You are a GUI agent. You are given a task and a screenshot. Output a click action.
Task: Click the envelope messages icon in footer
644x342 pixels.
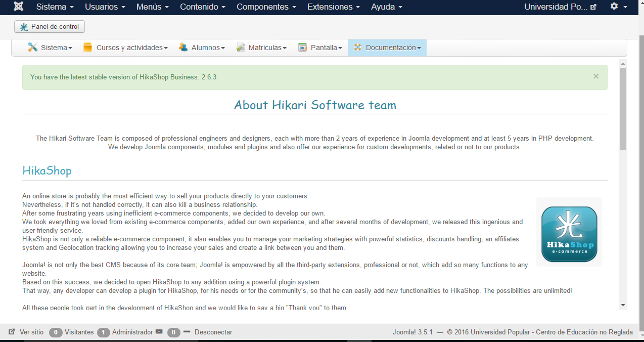point(159,332)
